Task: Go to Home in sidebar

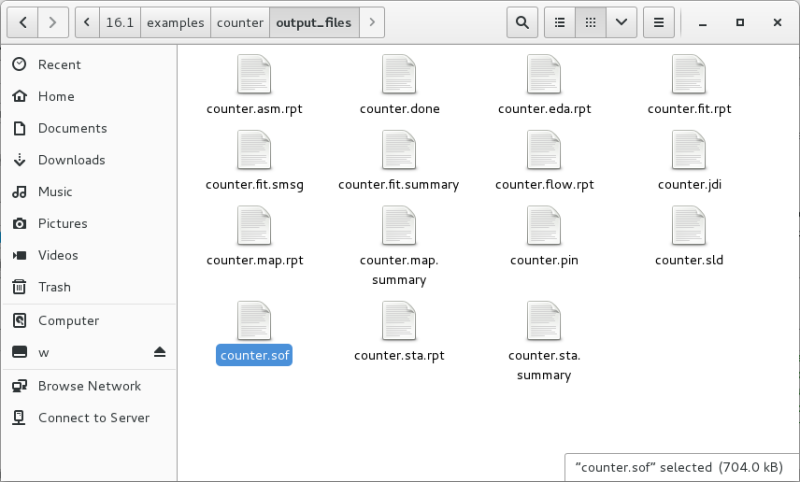Action: 89,96
